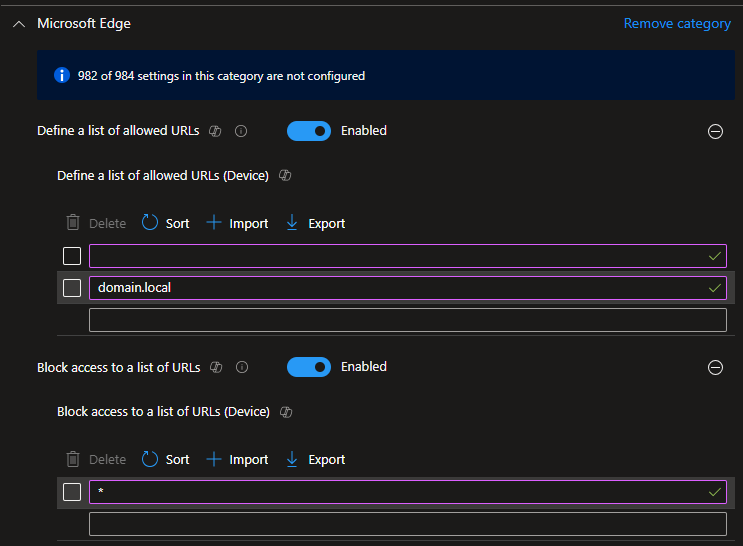Click the green checkmark in the empty allowed URL row
743x546 pixels.
pyautogui.click(x=715, y=256)
